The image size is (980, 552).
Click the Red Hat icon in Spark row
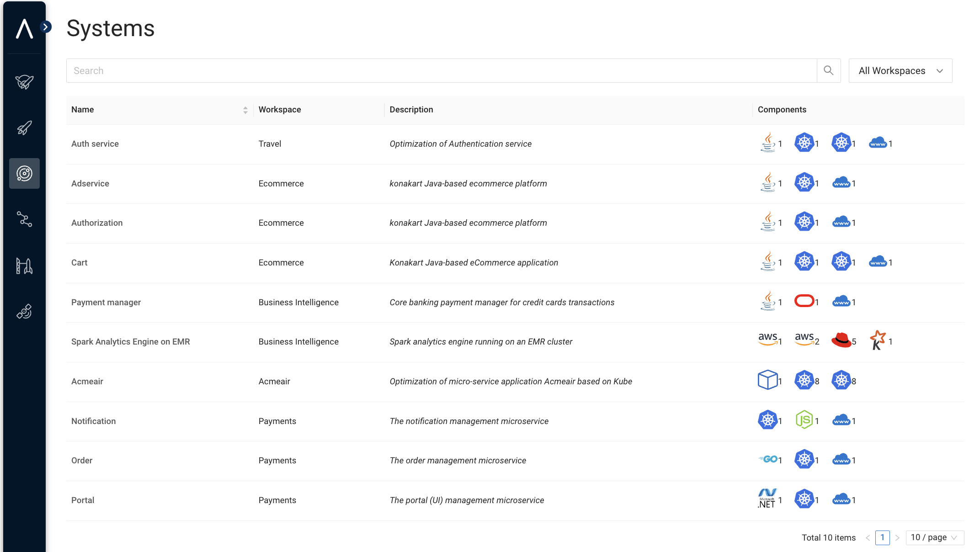point(841,340)
